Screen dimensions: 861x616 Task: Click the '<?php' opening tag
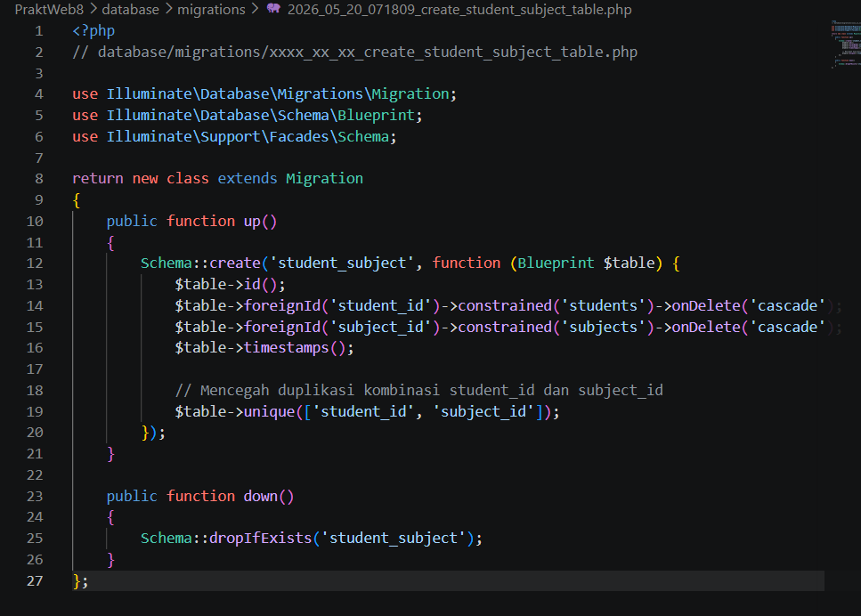coord(93,31)
